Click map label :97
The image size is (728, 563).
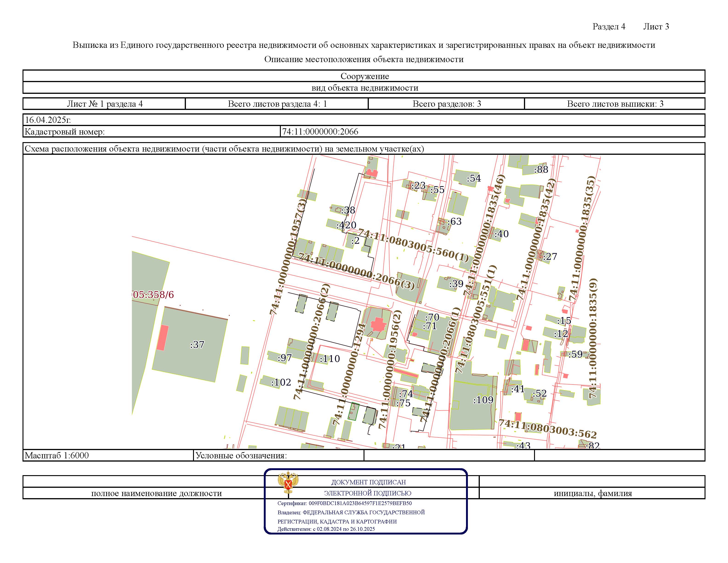[x=285, y=358]
